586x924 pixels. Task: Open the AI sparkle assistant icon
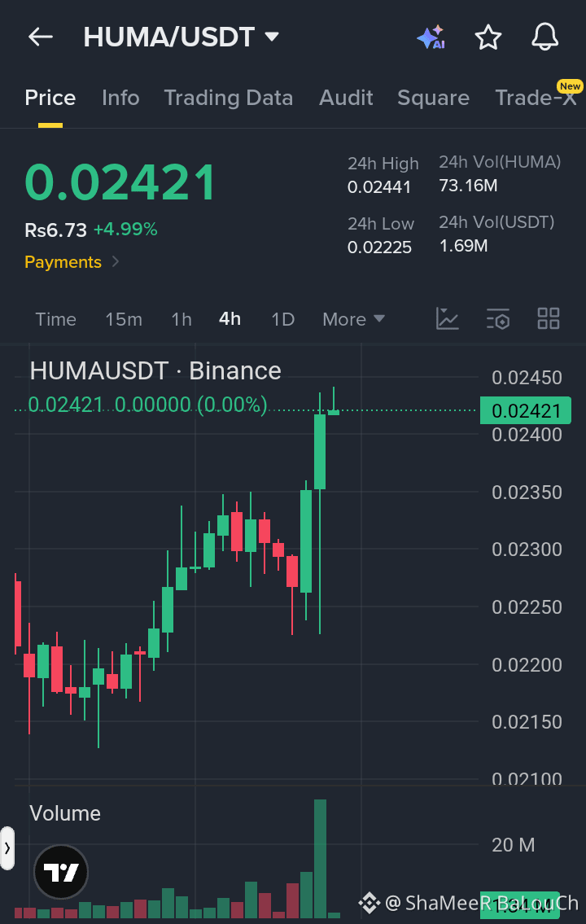431,37
